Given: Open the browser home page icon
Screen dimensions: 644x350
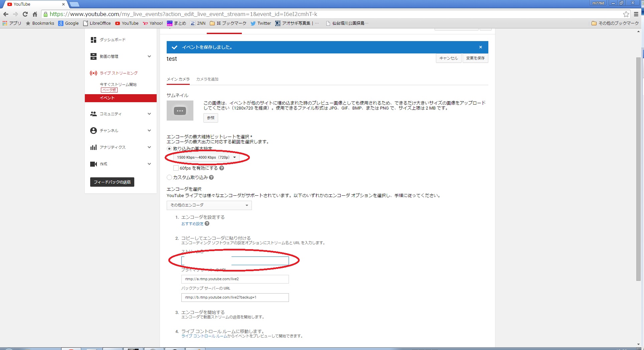Looking at the screenshot, I should [x=35, y=14].
